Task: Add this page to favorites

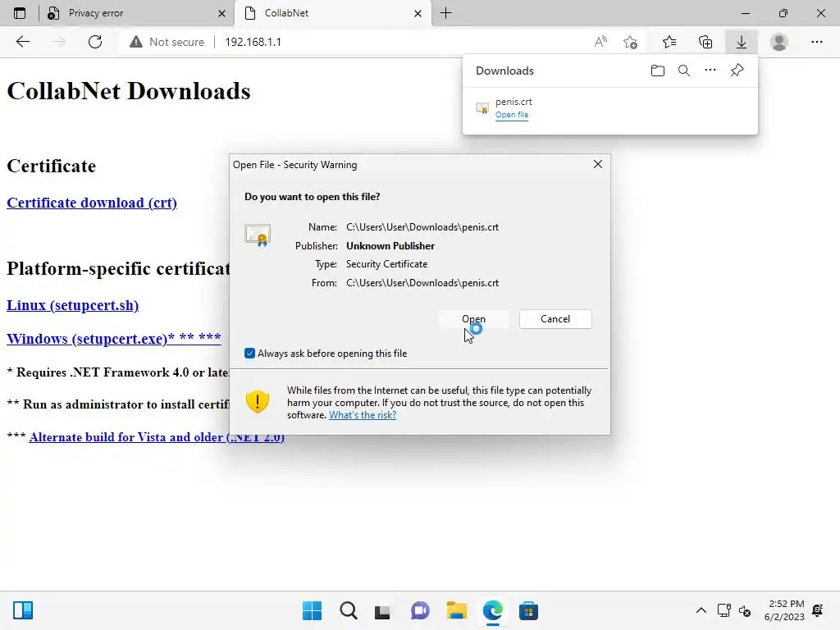Action: 631,42
